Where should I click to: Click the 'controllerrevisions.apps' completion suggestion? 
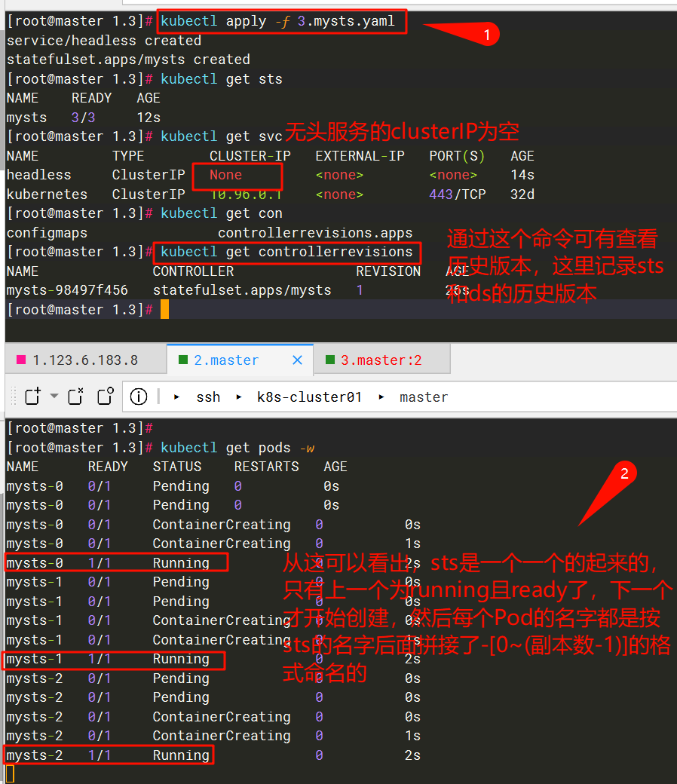(x=315, y=233)
